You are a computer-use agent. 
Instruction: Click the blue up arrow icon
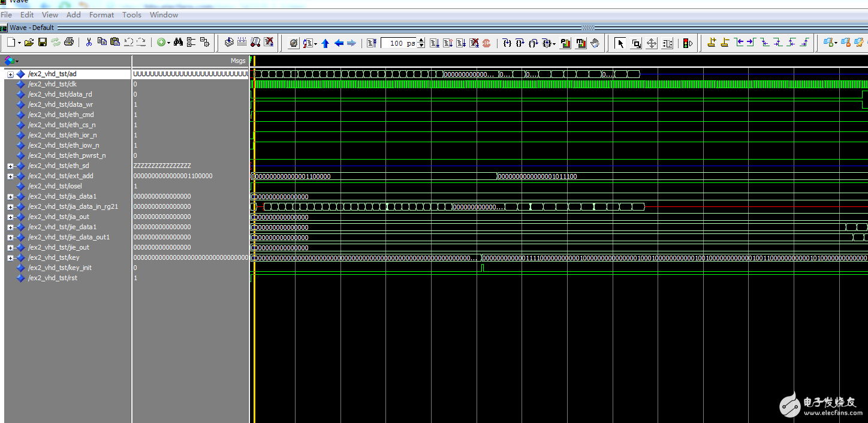[325, 43]
